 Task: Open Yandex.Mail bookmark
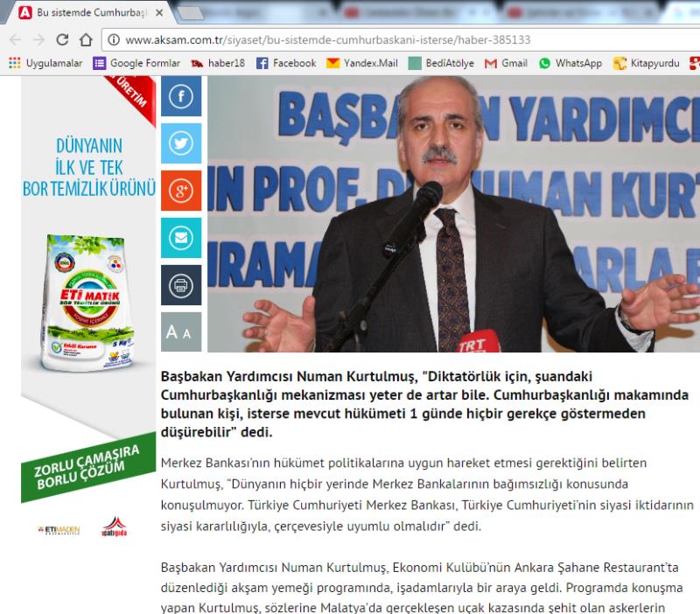pyautogui.click(x=362, y=63)
